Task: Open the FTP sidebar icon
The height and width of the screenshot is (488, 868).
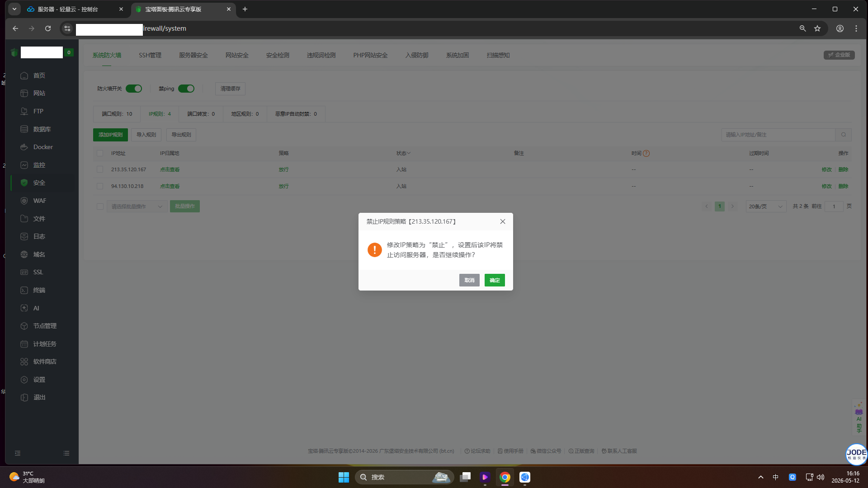Action: tap(24, 111)
